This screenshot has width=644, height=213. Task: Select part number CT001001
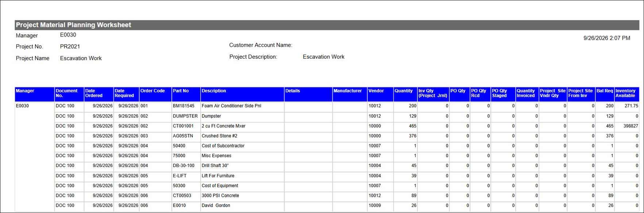183,126
